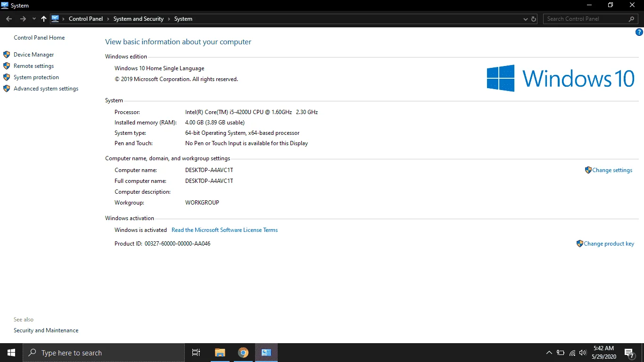
Task: Click the View basic information heading
Action: 178,42
